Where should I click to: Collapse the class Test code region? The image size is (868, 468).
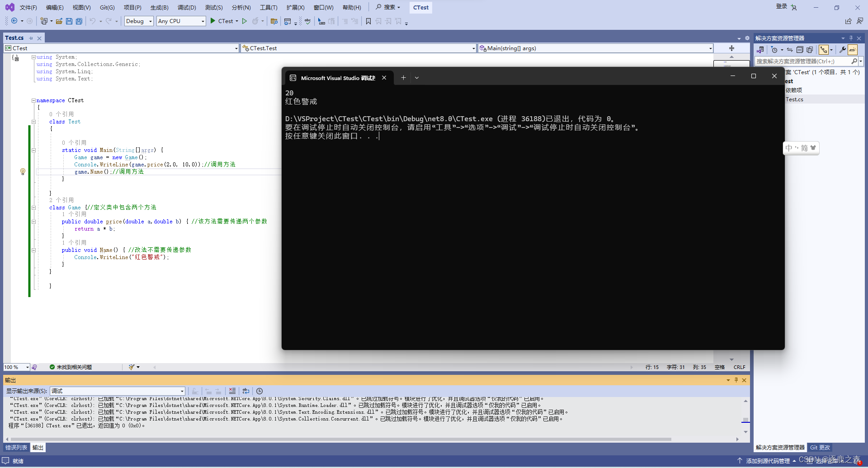(x=33, y=122)
